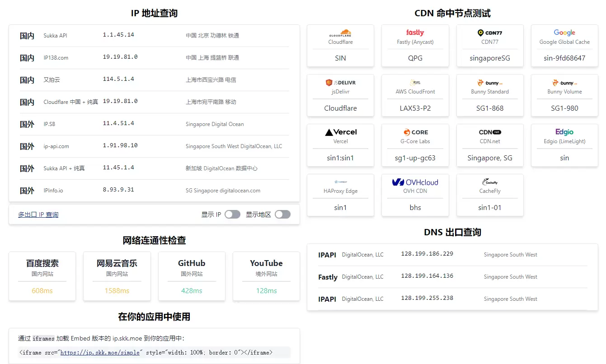Screen dimensions: 606x364
Task: Click the 608ms latency value
Action: click(42, 291)
